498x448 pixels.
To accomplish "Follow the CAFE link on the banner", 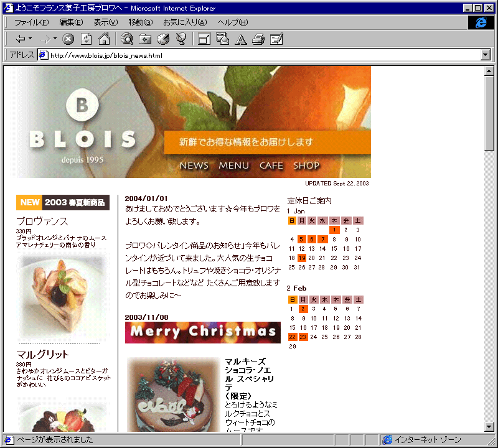I will (x=271, y=166).
